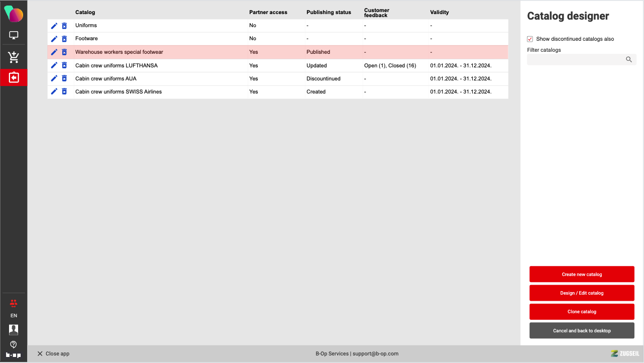
Task: Switch language using EN selector
Action: pyautogui.click(x=14, y=316)
